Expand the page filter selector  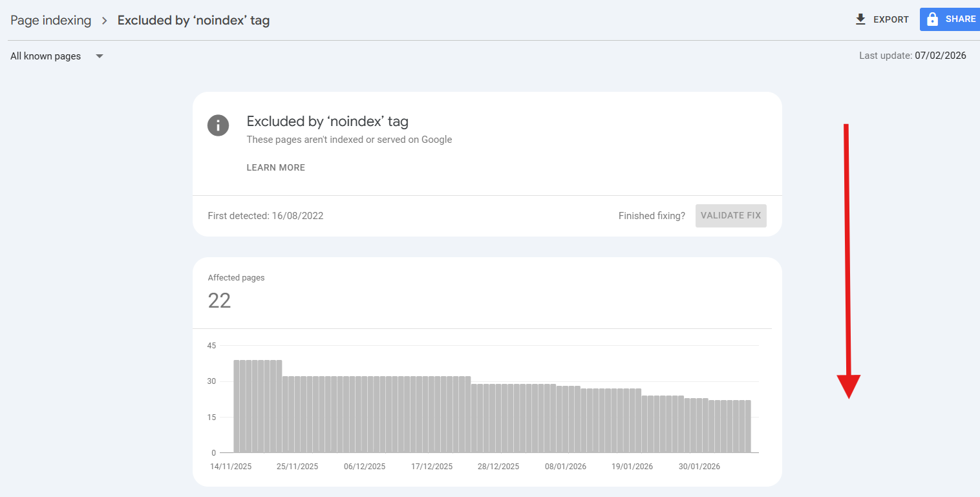click(58, 56)
